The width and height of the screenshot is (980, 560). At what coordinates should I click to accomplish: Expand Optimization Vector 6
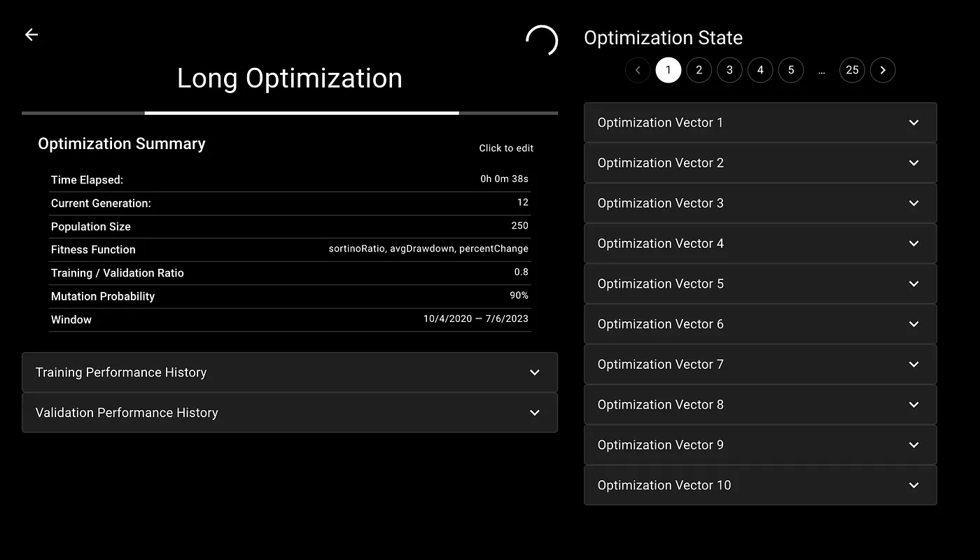(760, 324)
